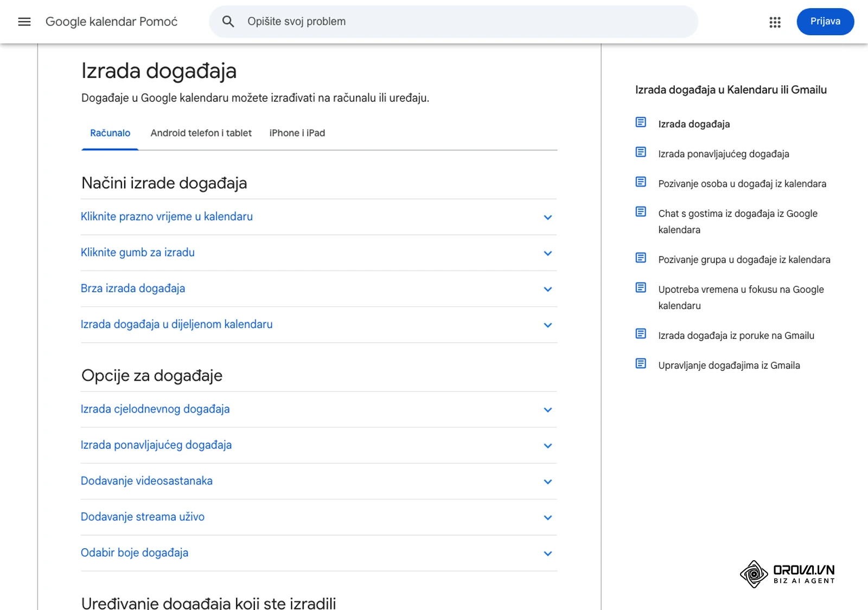The image size is (868, 610).
Task: Open sidebar article Izrada događaja iz poruke na Gmailu
Action: [x=736, y=336]
